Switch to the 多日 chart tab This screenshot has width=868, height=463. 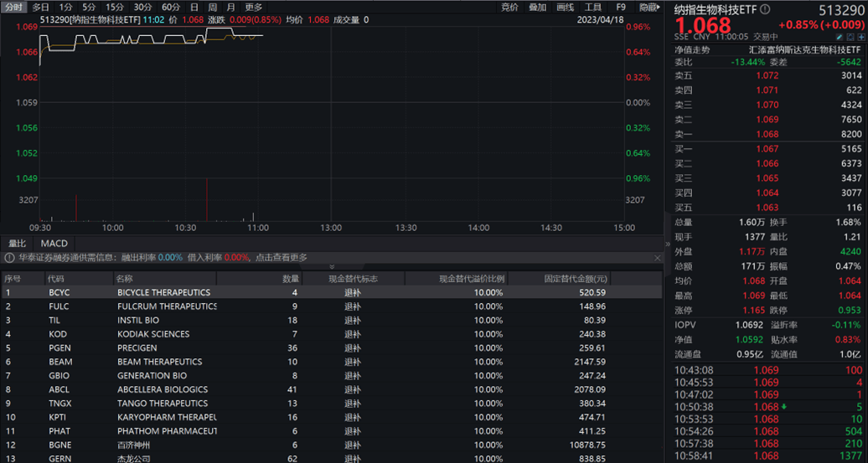pos(40,8)
